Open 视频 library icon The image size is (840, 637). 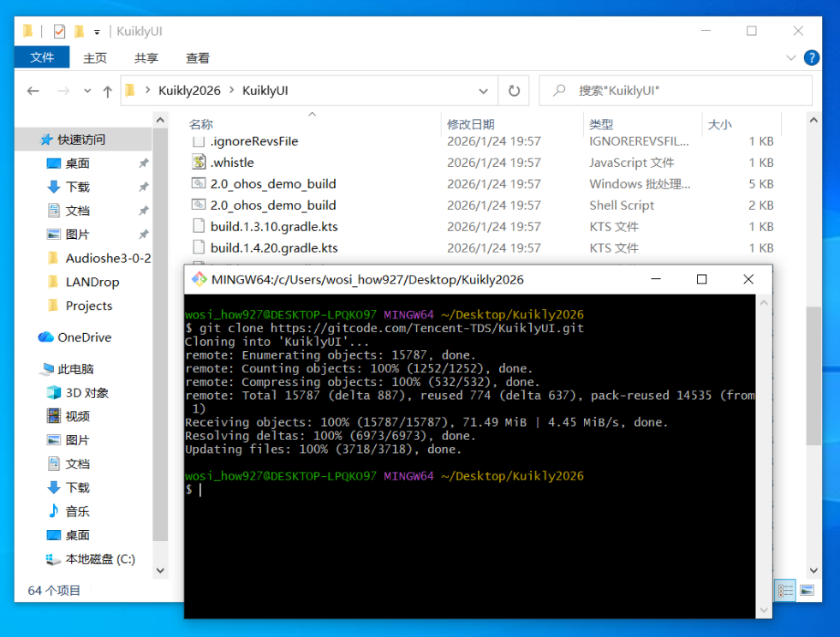(54, 416)
